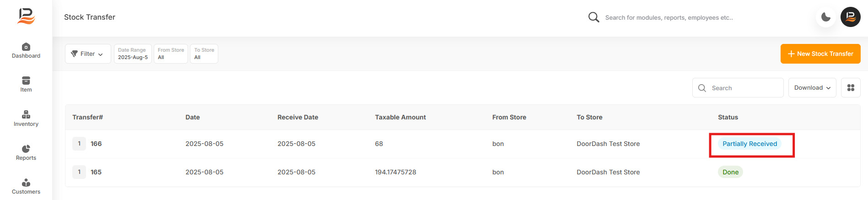
Task: Open the Date Range filter
Action: pyautogui.click(x=133, y=54)
